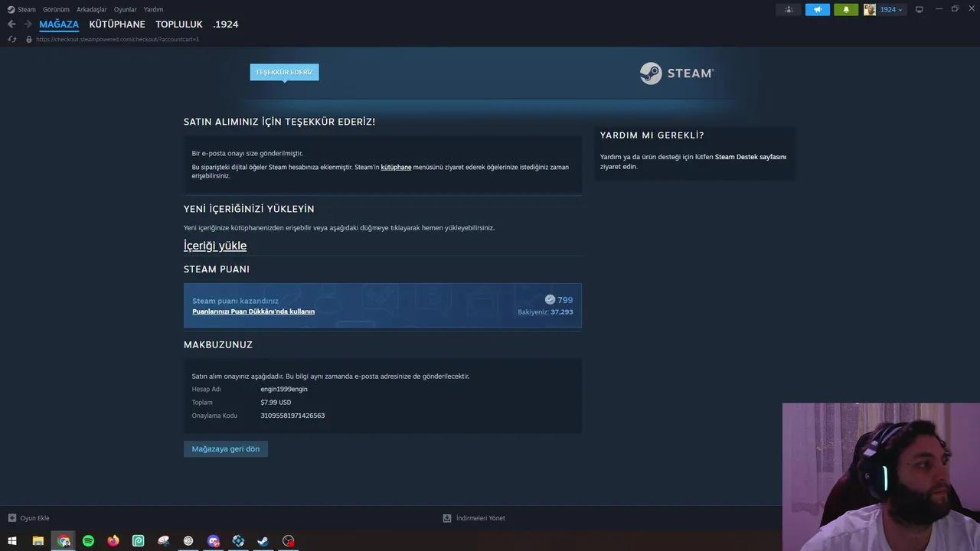Click the lock icon beside the URL

point(29,39)
